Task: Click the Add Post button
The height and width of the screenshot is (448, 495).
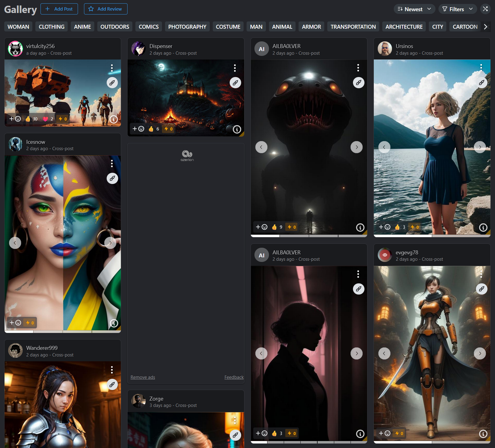Action: (59, 9)
